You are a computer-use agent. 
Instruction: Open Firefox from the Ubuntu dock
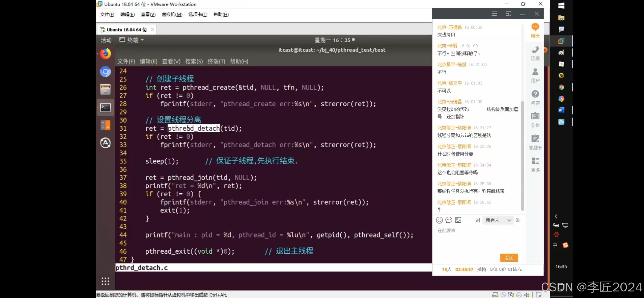tap(105, 53)
